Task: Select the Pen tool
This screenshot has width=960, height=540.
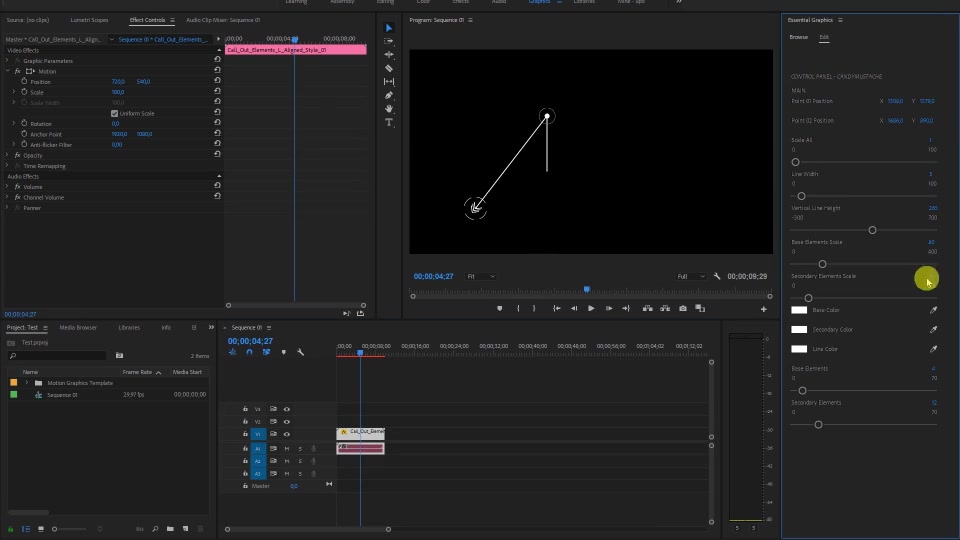Action: pyautogui.click(x=389, y=95)
